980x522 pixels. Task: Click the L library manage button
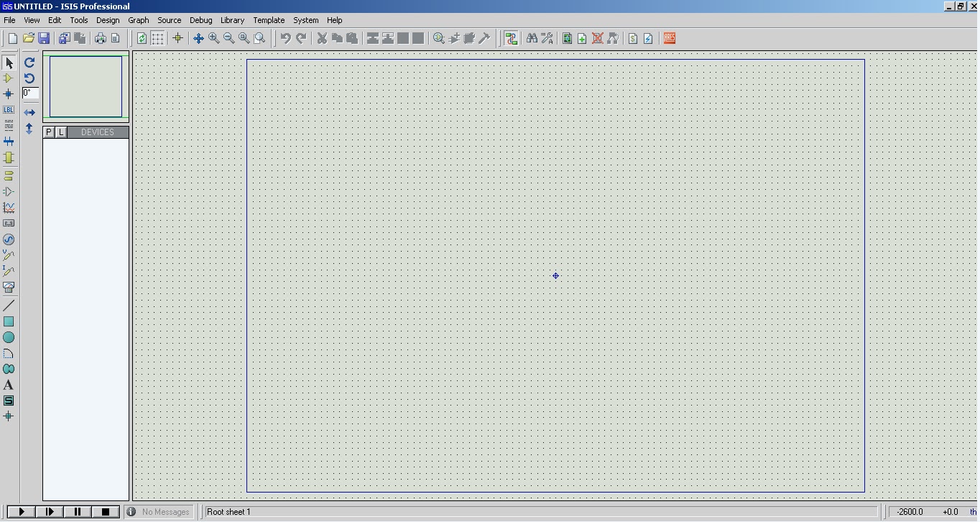61,132
